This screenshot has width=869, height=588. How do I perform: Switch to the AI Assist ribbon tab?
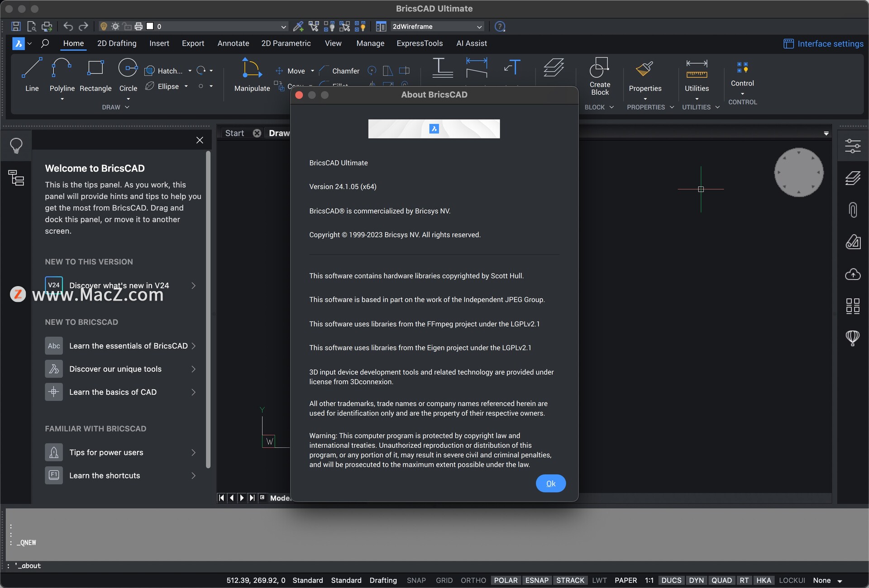pos(472,43)
